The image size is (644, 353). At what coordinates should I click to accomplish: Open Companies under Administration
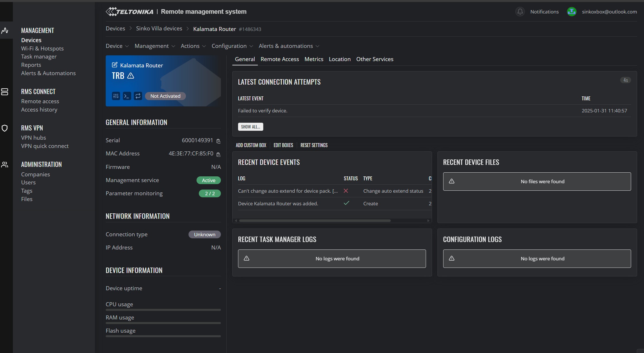[36, 174]
